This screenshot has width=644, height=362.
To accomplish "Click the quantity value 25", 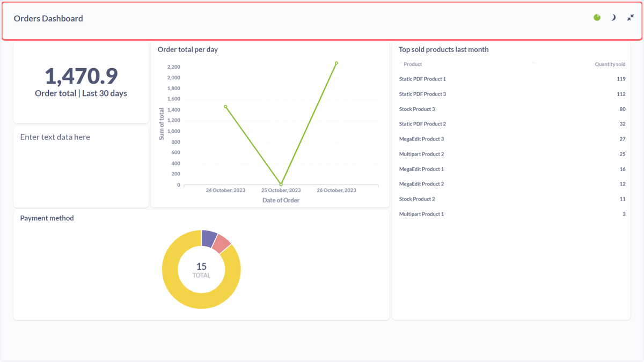I will [623, 154].
